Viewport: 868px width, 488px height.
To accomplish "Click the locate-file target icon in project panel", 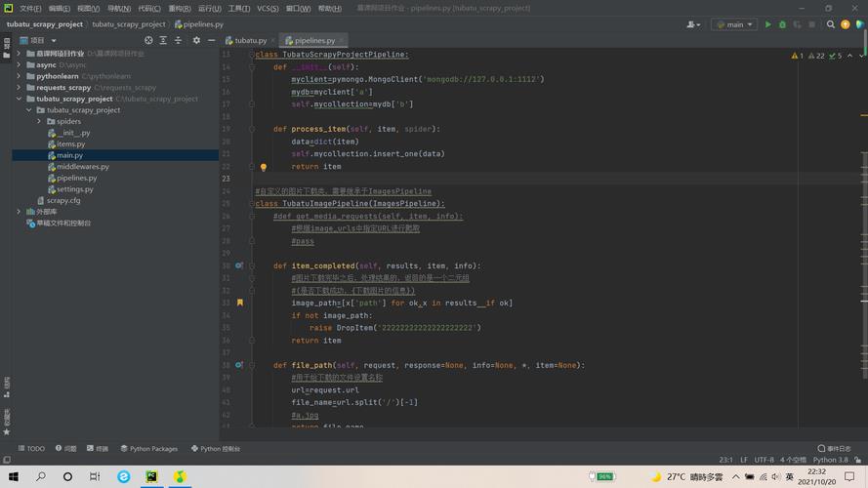I will tap(148, 40).
